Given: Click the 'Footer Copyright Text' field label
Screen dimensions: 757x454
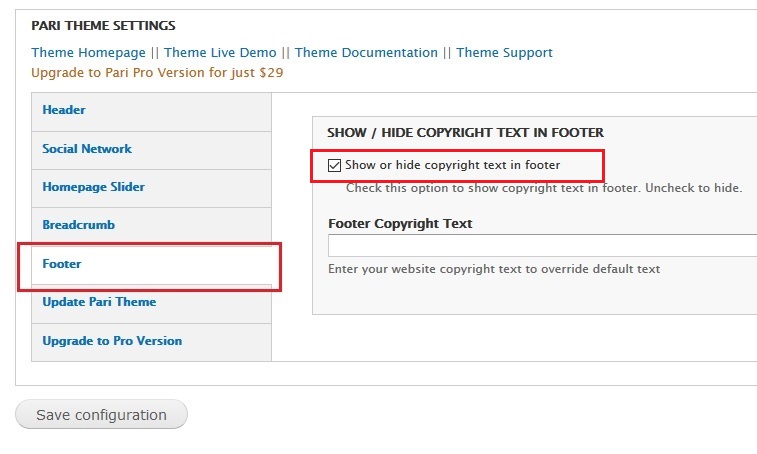Looking at the screenshot, I should click(x=400, y=224).
